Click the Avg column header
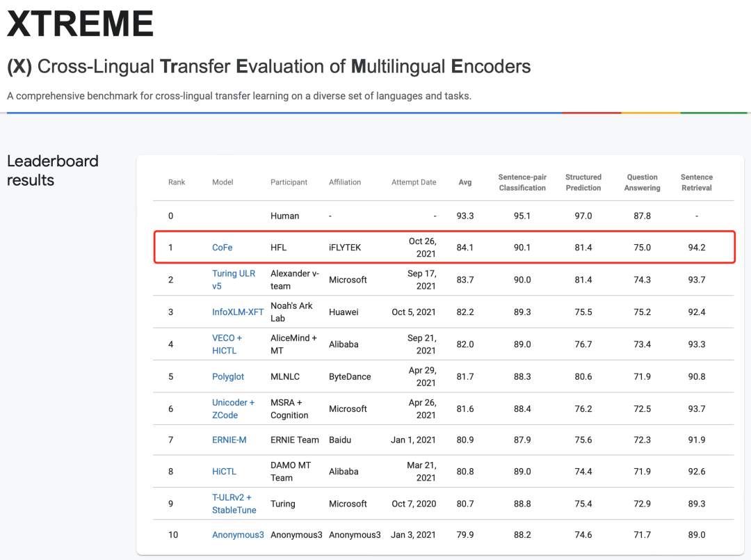 coord(465,182)
